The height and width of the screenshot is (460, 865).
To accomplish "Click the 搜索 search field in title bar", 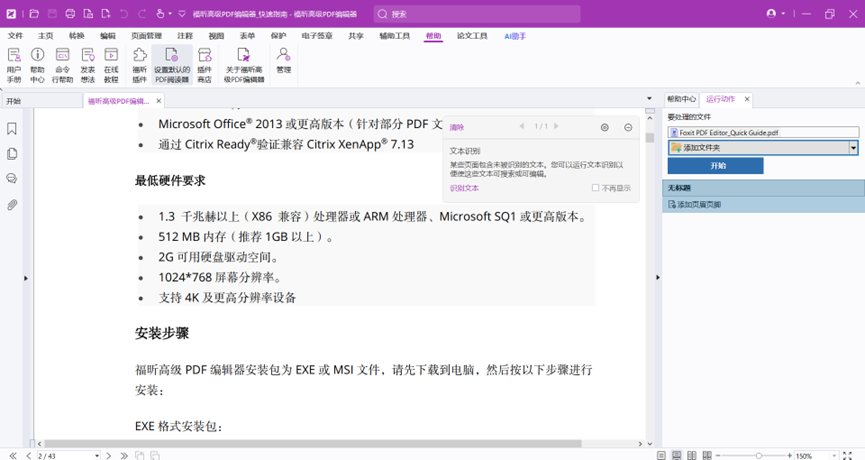I will pyautogui.click(x=477, y=14).
